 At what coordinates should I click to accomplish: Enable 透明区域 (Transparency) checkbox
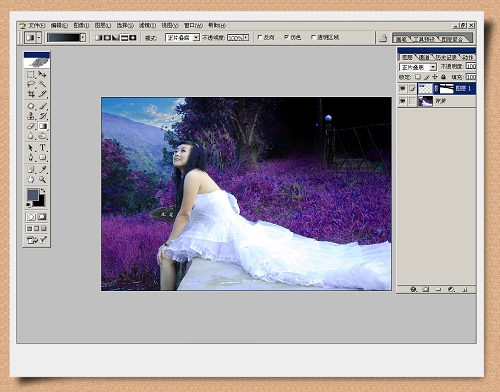pos(313,37)
